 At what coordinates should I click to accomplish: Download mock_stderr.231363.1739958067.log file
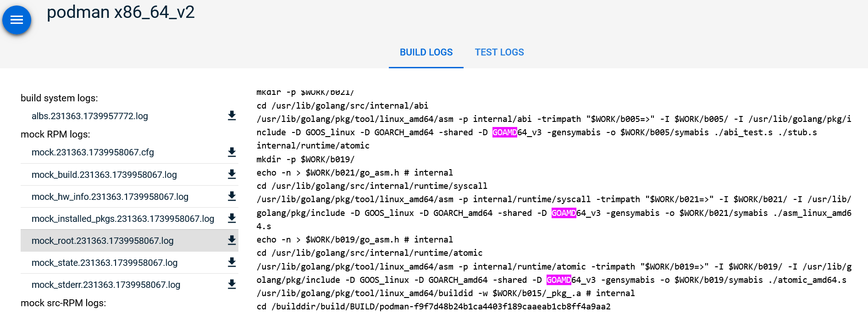(x=232, y=284)
